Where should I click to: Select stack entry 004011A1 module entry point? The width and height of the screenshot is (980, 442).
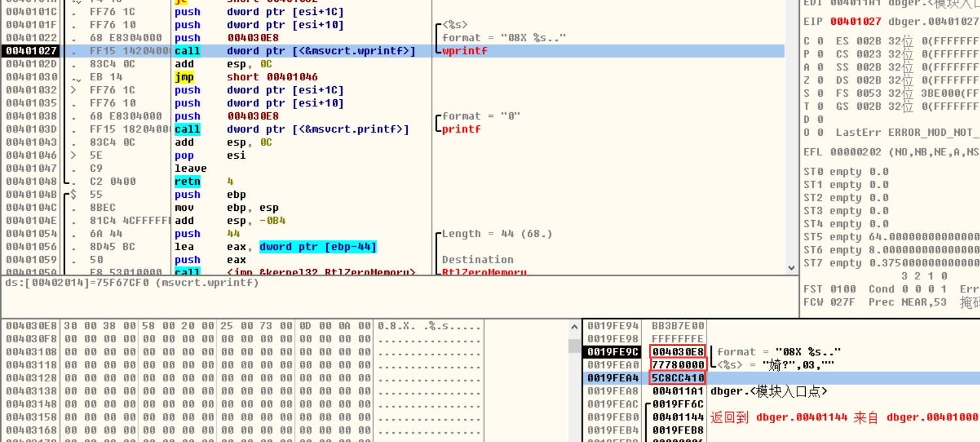click(678, 391)
